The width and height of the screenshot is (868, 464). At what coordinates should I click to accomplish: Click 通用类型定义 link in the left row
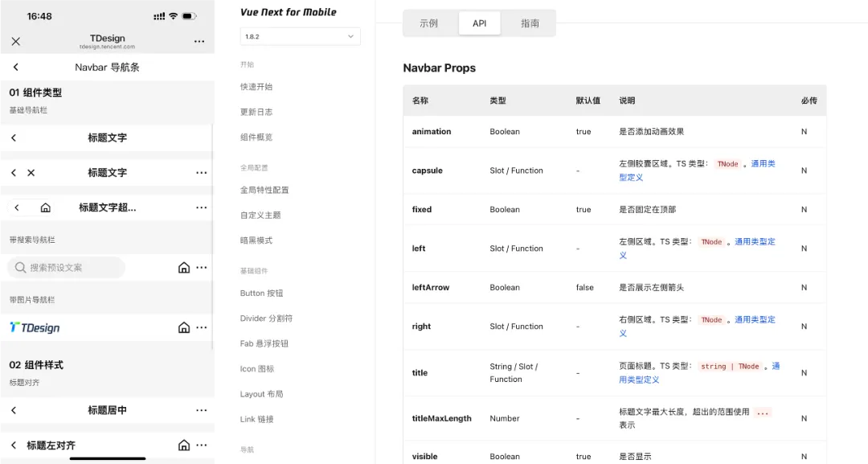click(755, 242)
